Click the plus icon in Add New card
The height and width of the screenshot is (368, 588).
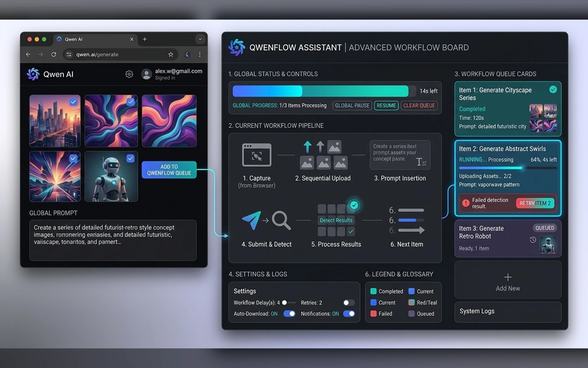[508, 277]
